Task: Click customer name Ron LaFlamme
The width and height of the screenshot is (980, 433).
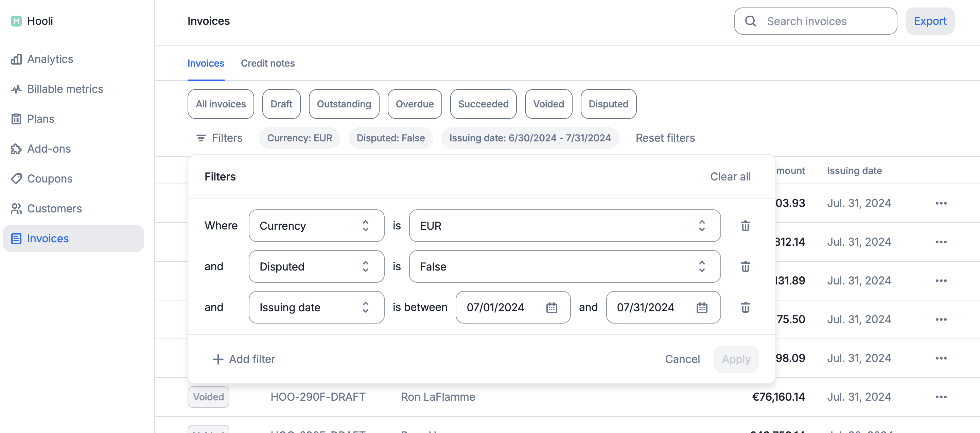Action: coord(438,397)
